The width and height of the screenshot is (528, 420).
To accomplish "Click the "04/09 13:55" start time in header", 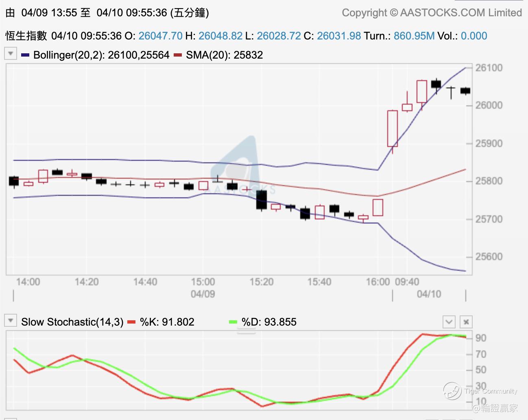I will click(49, 13).
